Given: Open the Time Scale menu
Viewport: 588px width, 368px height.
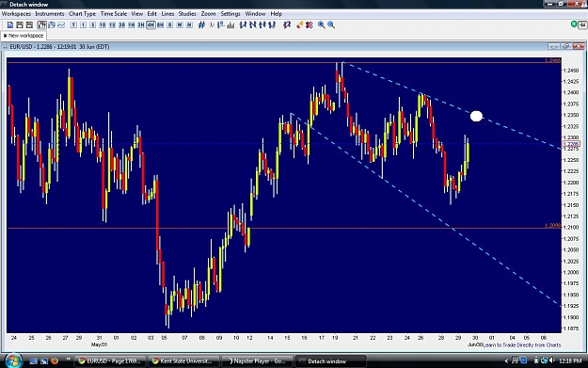Looking at the screenshot, I should pyautogui.click(x=114, y=14).
